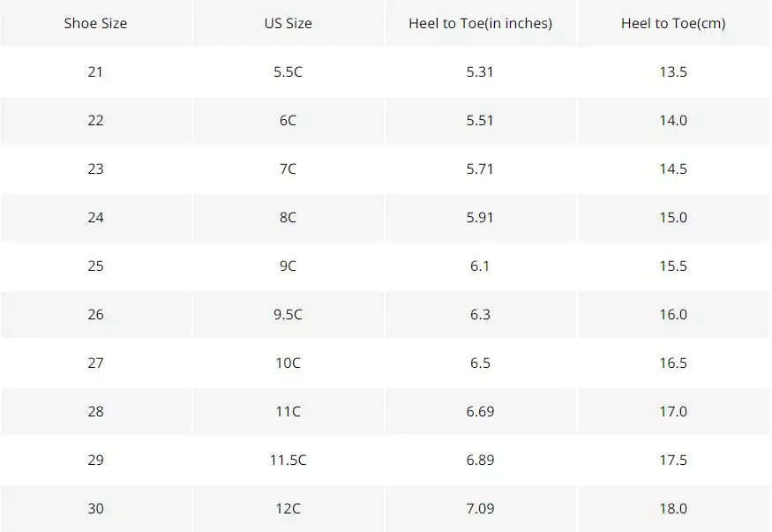Viewport: 772px width, 532px height.
Task: Select shoe size 21 cell
Action: tap(95, 71)
